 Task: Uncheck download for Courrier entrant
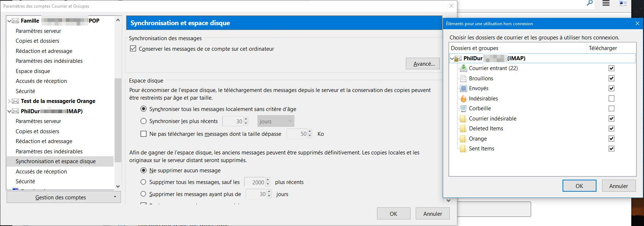tap(611, 68)
